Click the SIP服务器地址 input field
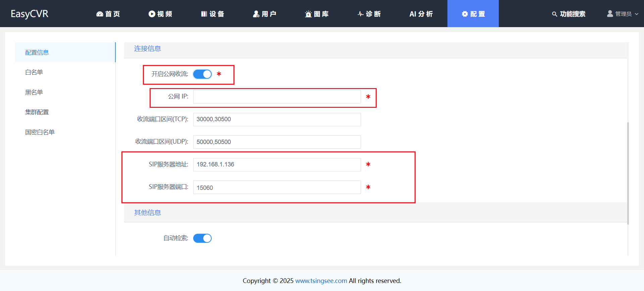Image resolution: width=644 pixels, height=291 pixels. [277, 165]
